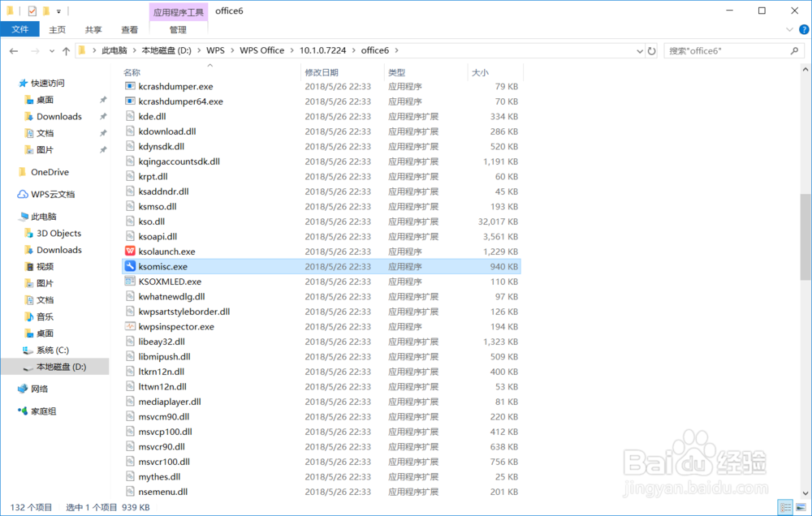812x516 pixels.
Task: Select file mythes.dll
Action: tap(159, 477)
